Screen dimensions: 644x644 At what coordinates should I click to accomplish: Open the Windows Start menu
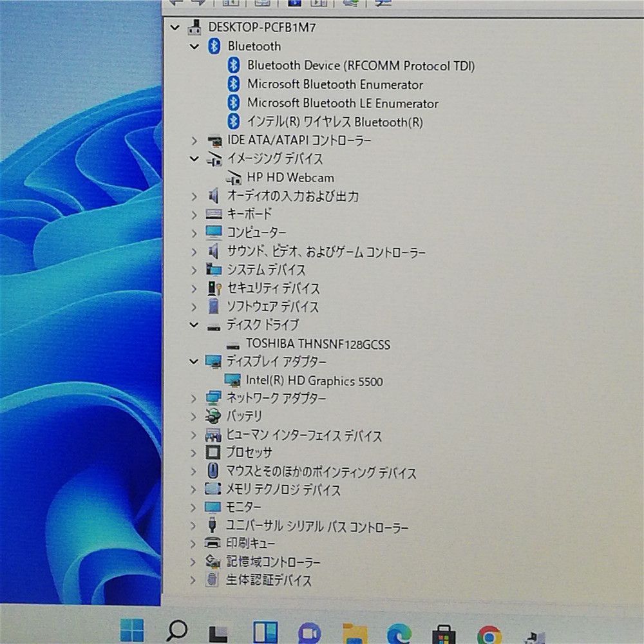pos(132,630)
